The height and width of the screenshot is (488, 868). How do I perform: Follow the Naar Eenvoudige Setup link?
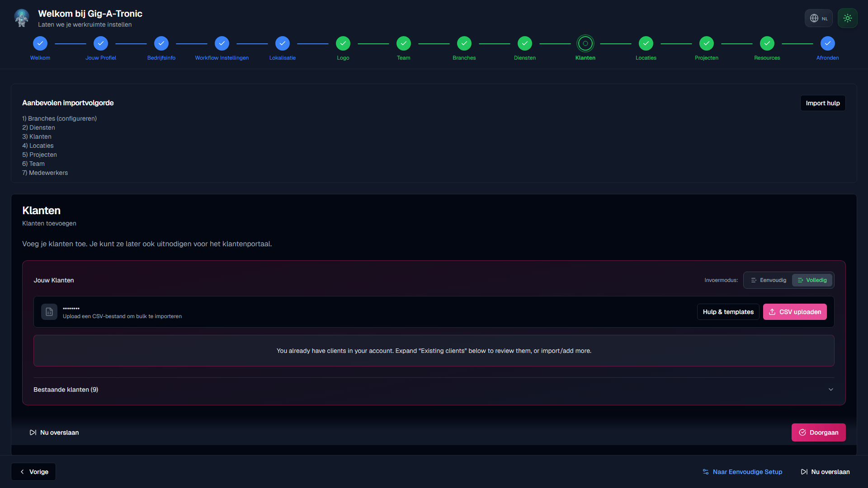pos(742,472)
